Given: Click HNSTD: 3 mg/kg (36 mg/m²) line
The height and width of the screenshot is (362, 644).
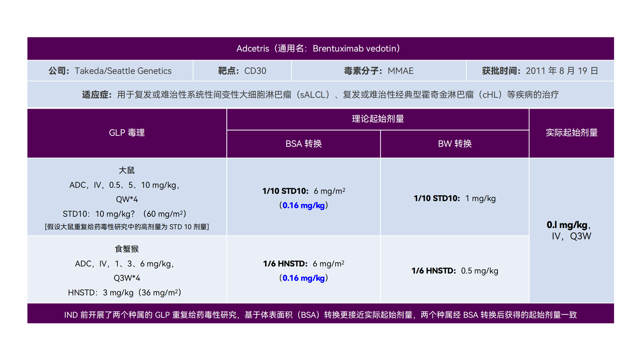Looking at the screenshot, I should (125, 293).
